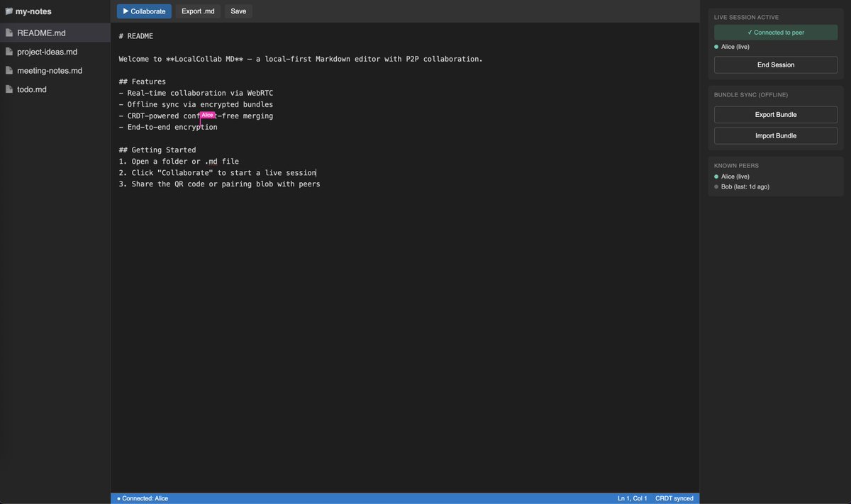
Task: Click the green status dot beside Alice (live) under Known Peers
Action: (x=717, y=177)
